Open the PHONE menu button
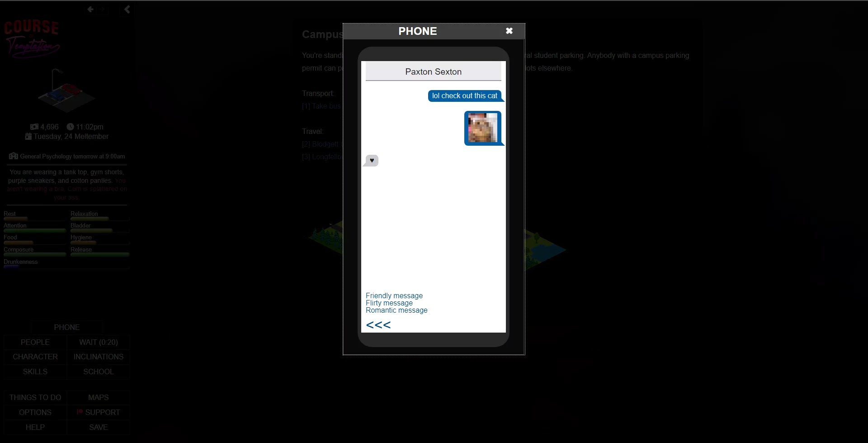868x443 pixels. [66, 327]
